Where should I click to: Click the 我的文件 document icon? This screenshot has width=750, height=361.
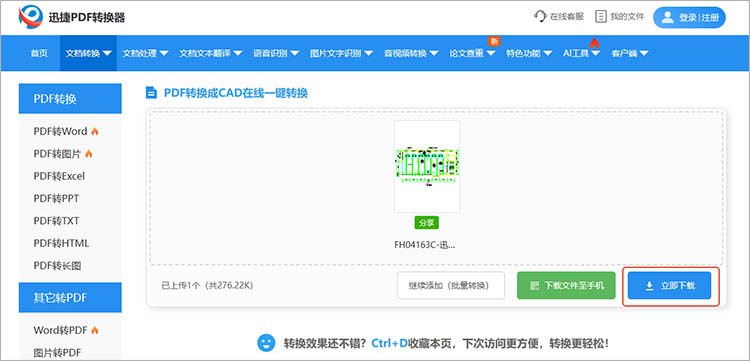pos(601,17)
